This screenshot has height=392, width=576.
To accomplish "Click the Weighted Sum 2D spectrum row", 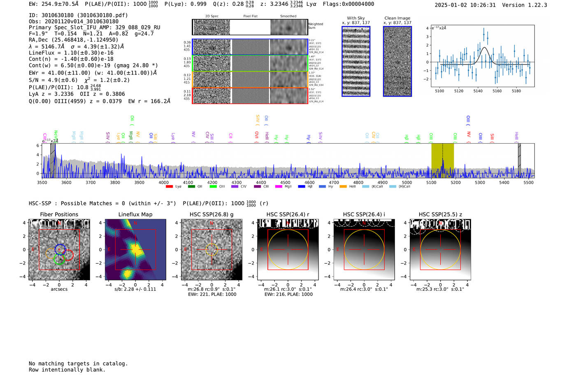I will (x=250, y=27).
